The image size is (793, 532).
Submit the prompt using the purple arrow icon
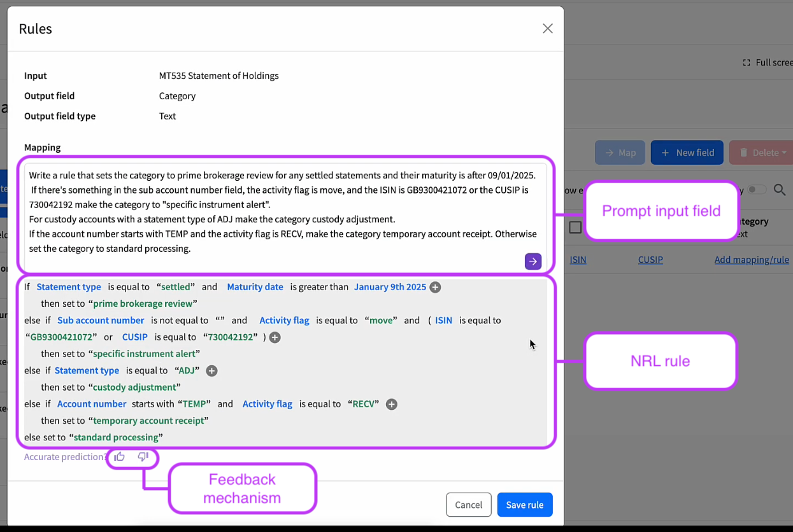[x=533, y=262]
